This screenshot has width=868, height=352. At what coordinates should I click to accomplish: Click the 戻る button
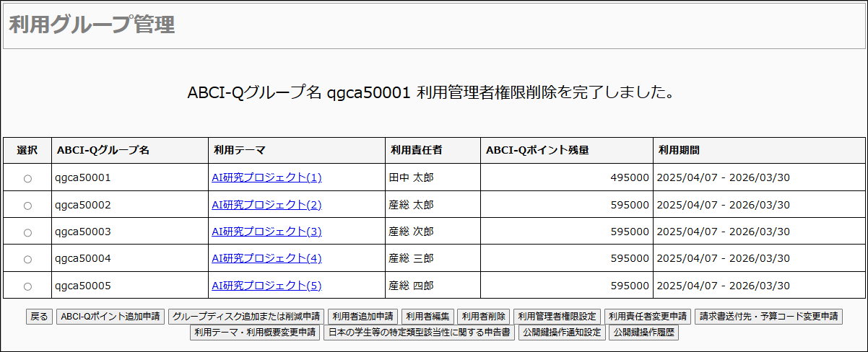coord(39,316)
